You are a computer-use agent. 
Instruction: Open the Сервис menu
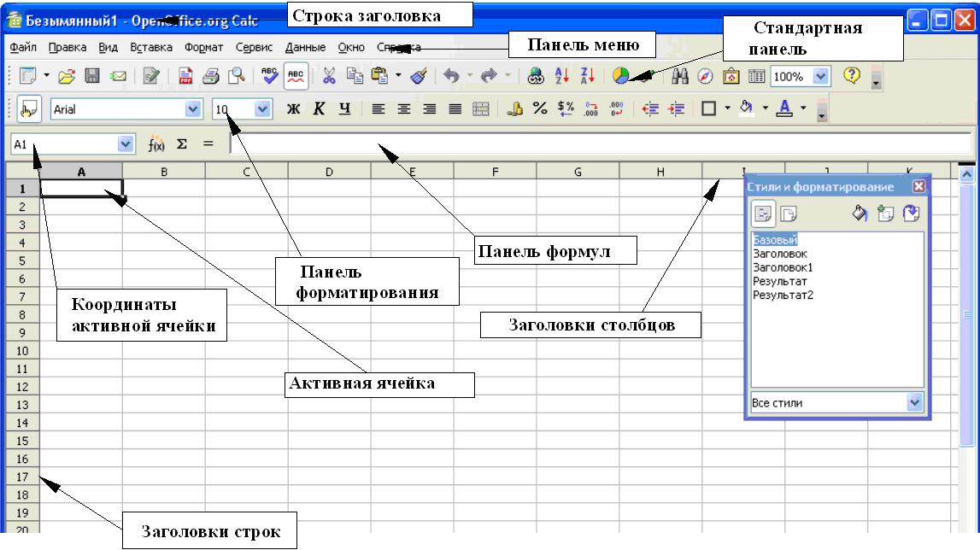pyautogui.click(x=255, y=47)
